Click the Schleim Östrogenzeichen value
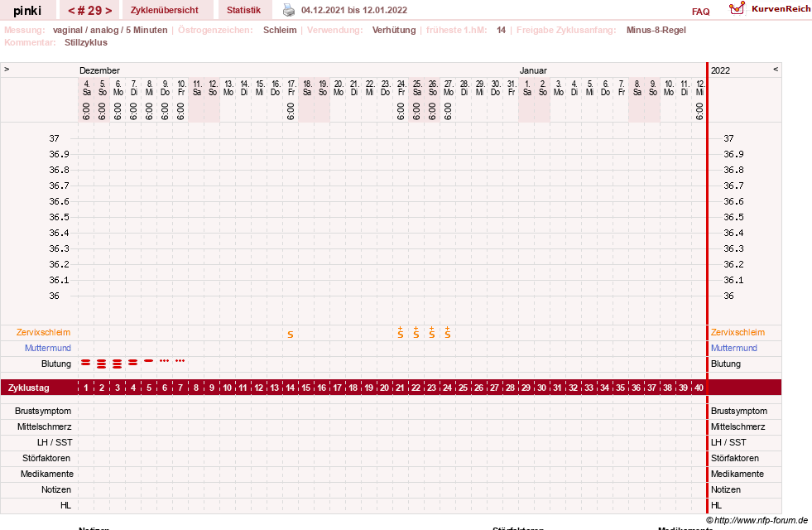Viewport: 812px width, 530px height. pyautogui.click(x=280, y=30)
